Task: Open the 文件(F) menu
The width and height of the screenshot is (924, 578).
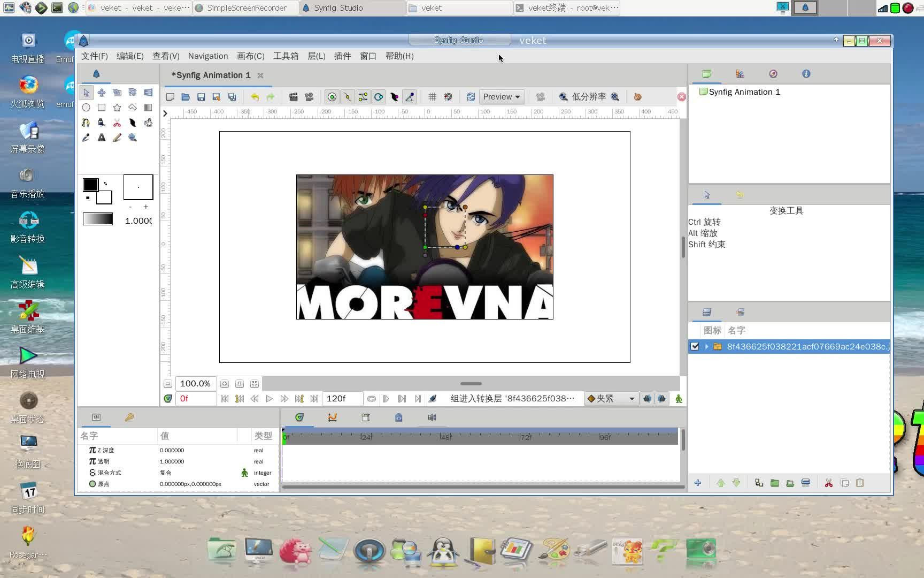Action: click(x=94, y=56)
